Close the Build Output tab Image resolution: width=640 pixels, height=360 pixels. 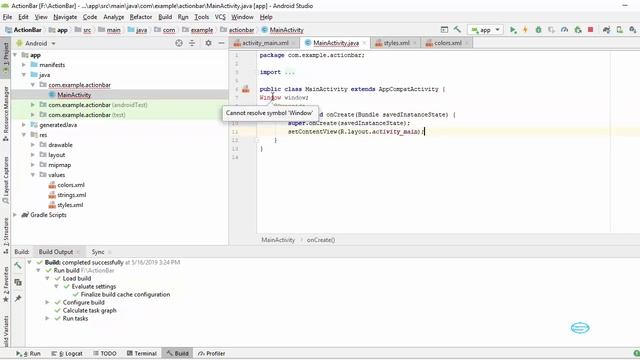click(78, 252)
